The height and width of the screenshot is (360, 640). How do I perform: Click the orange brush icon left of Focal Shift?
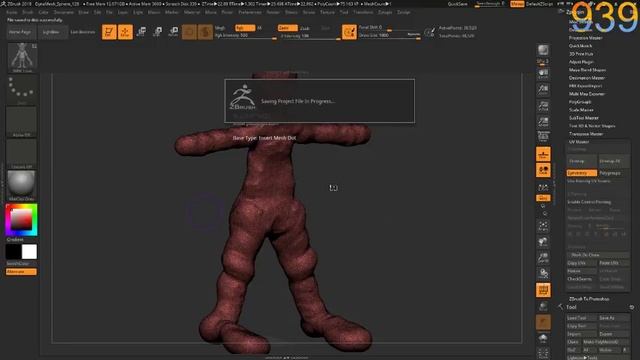(x=349, y=32)
